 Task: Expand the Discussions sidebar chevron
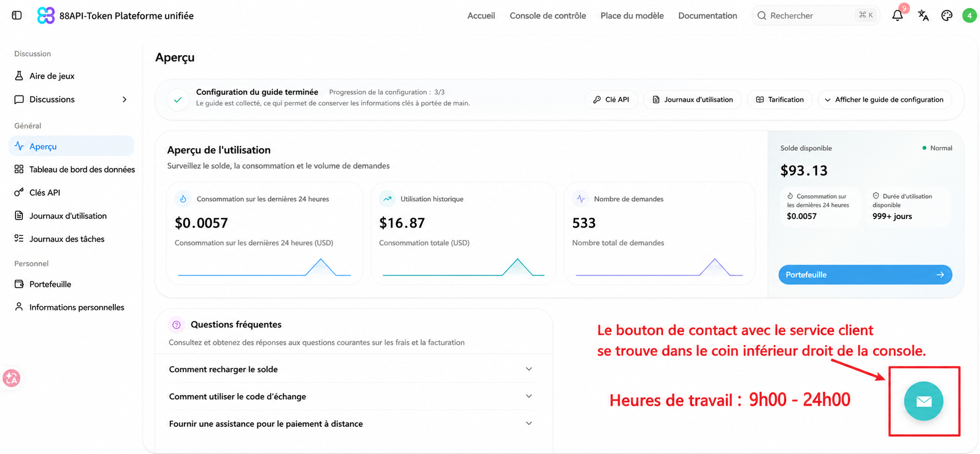coord(124,99)
